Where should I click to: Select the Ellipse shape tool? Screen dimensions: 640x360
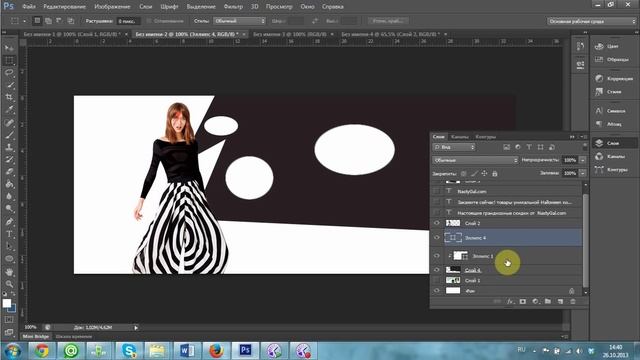(9, 259)
